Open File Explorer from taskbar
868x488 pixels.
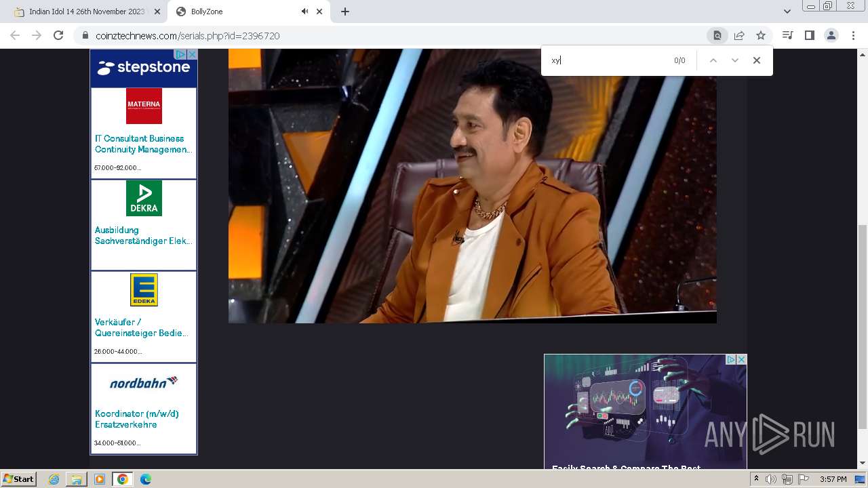pos(77,479)
